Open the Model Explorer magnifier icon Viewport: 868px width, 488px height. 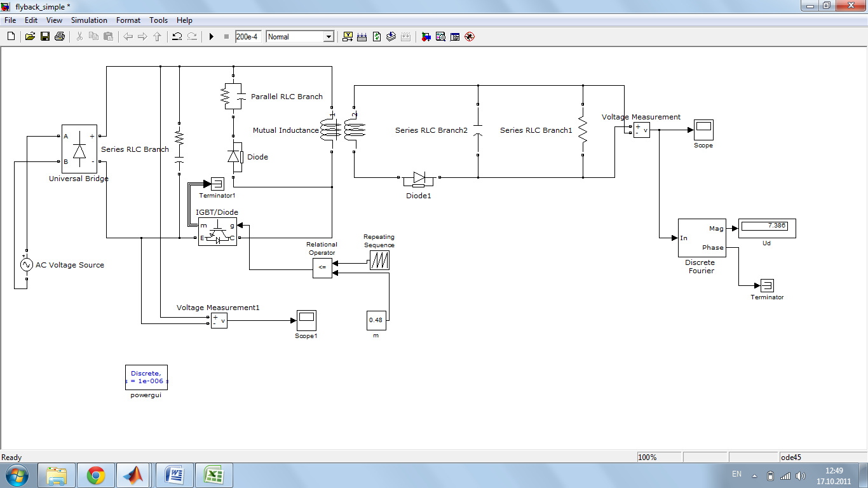click(440, 37)
